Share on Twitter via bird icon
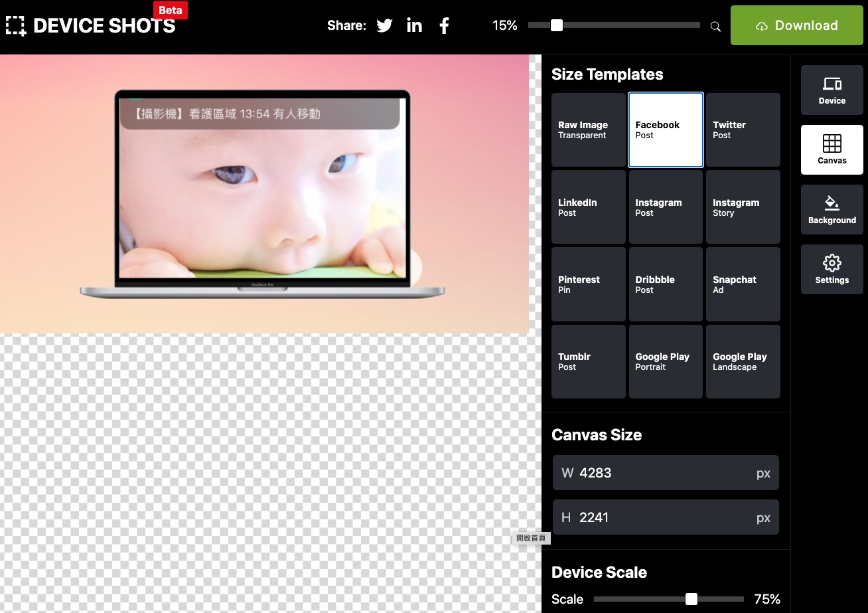The width and height of the screenshot is (868, 613). (x=384, y=26)
